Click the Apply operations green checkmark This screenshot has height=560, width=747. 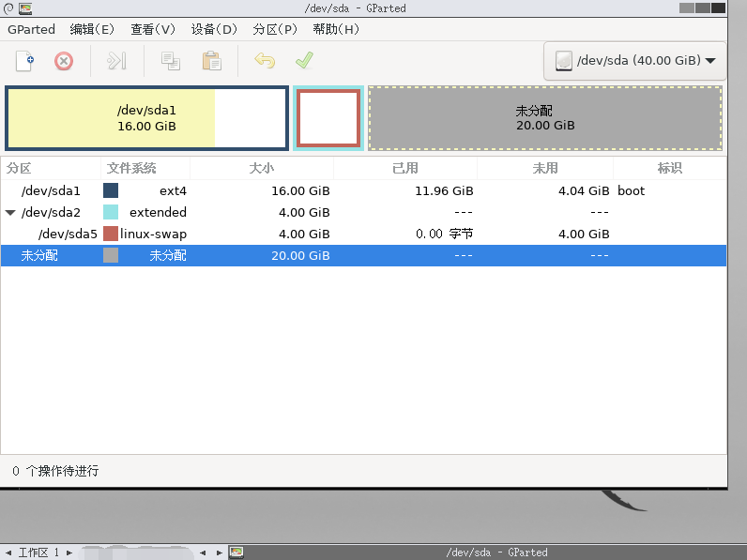tap(304, 60)
